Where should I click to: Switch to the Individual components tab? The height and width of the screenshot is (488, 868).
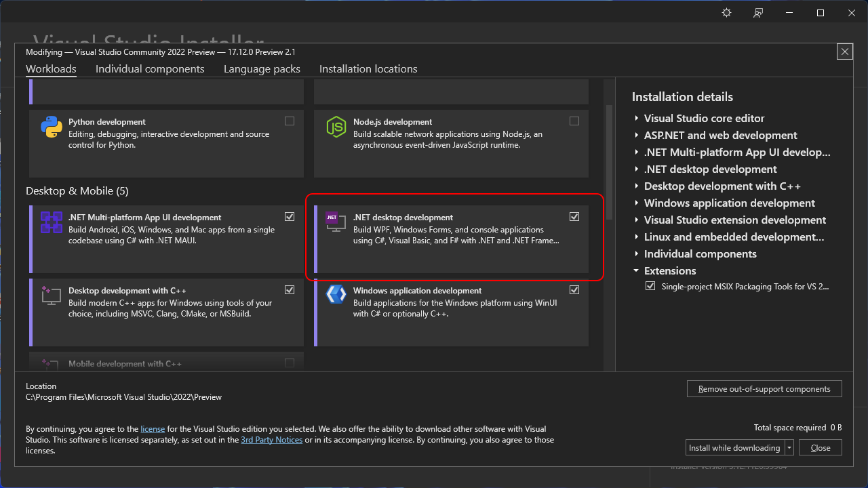(150, 69)
